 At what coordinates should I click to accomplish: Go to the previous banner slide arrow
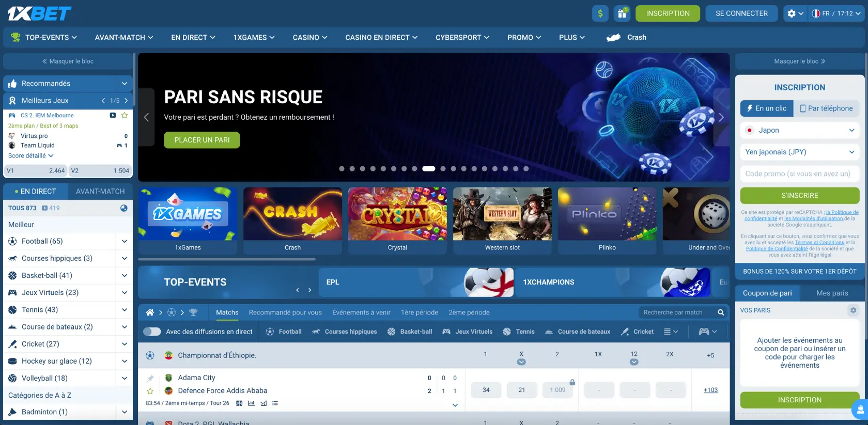pos(146,117)
